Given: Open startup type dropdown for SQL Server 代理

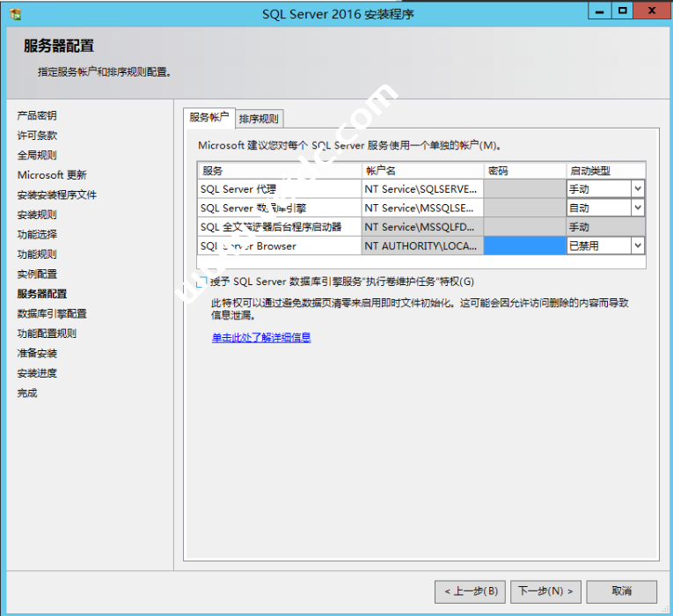Looking at the screenshot, I should coord(637,188).
